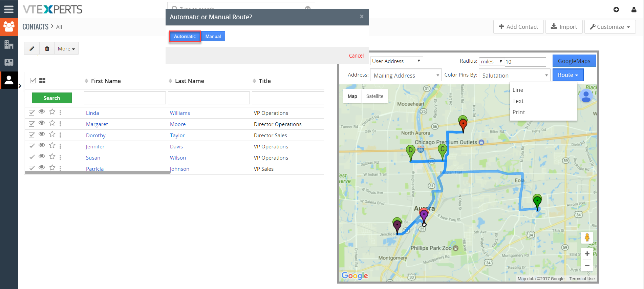Focus the First Name search field

(125, 98)
